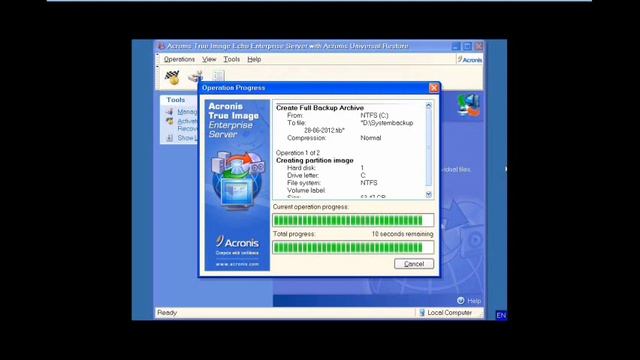Open the Help menu
This screenshot has width=640, height=360.
click(254, 59)
